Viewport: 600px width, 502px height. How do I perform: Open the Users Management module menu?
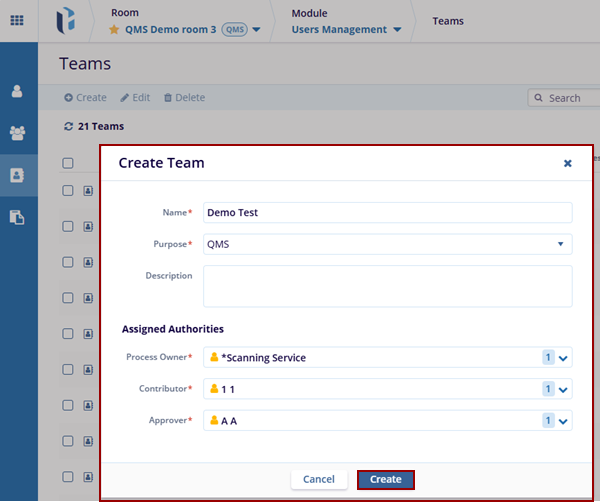(x=346, y=30)
